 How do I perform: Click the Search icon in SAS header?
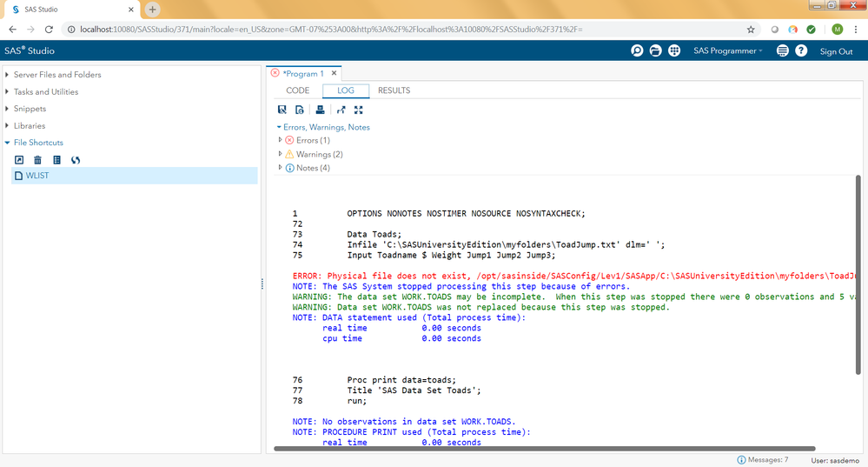click(x=637, y=51)
